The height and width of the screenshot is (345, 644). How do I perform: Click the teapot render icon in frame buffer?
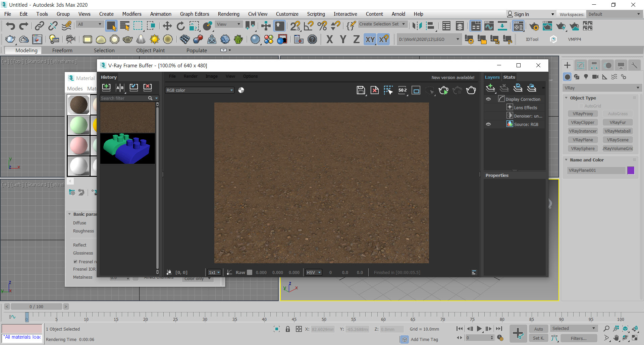click(471, 90)
